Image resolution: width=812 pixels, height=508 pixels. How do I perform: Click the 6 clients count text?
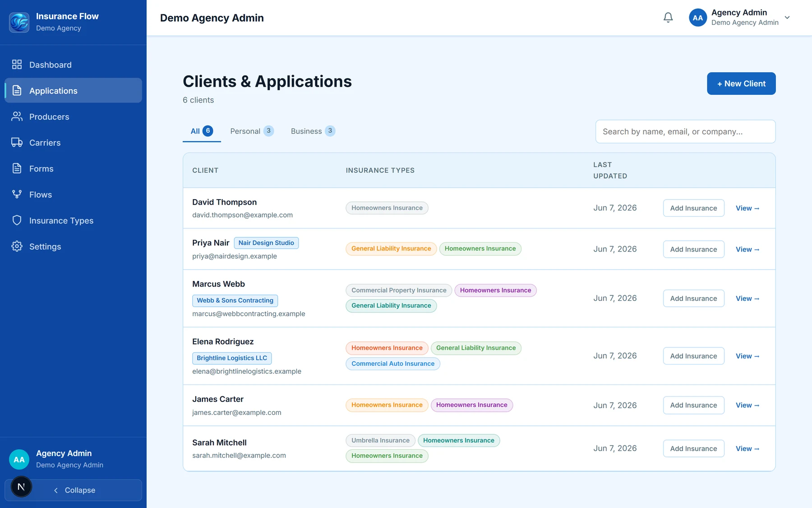198,100
